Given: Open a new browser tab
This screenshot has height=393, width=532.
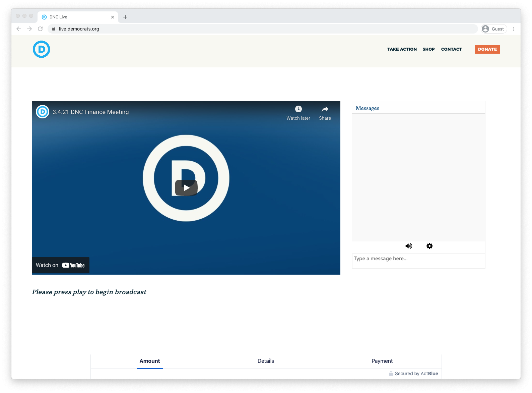Looking at the screenshot, I should pos(125,17).
